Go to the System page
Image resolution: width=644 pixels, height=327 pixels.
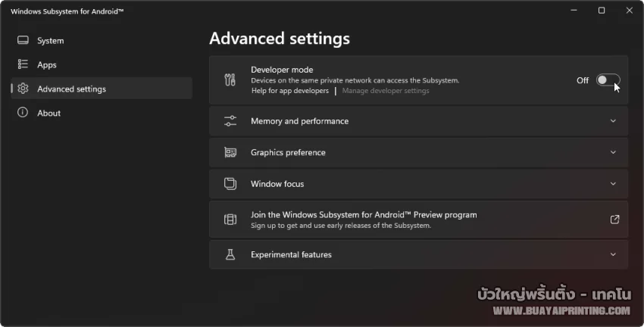(x=50, y=41)
